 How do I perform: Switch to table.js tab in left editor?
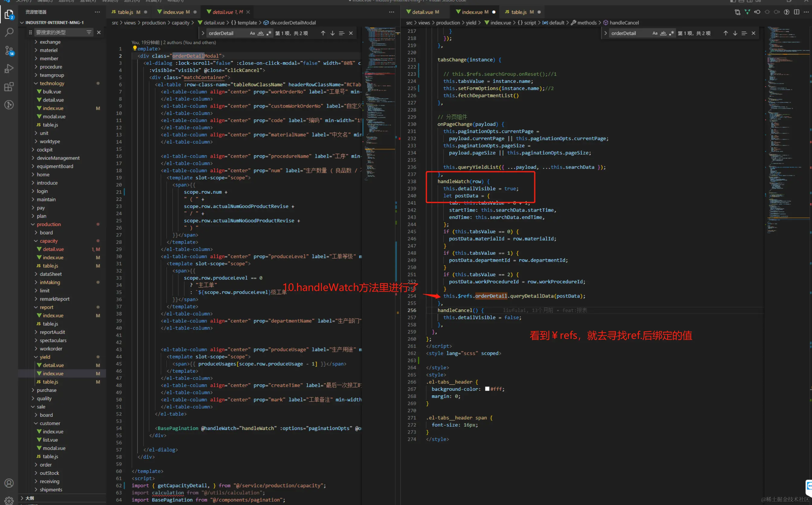coord(125,12)
